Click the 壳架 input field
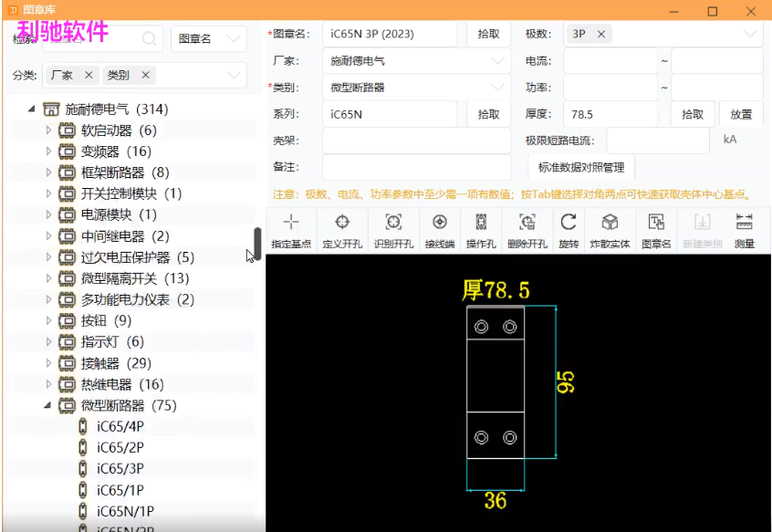Screen dimensions: 772x532 point(416,141)
